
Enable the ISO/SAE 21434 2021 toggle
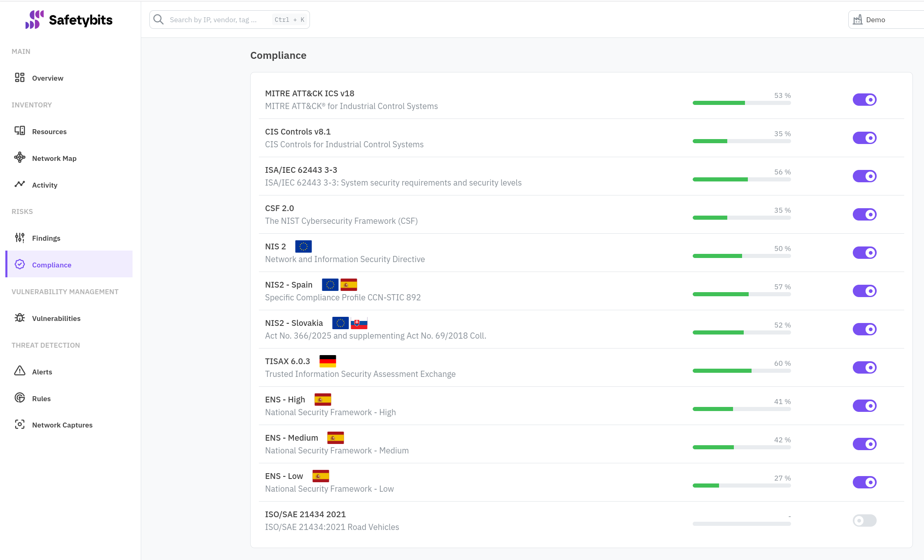coord(864,520)
